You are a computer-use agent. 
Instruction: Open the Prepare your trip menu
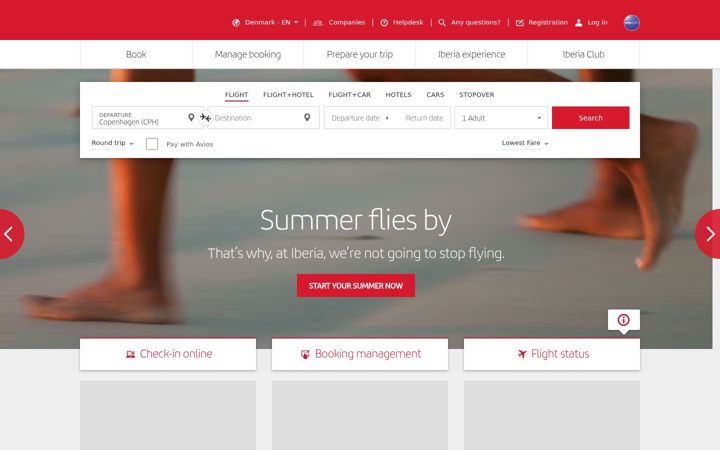(360, 54)
